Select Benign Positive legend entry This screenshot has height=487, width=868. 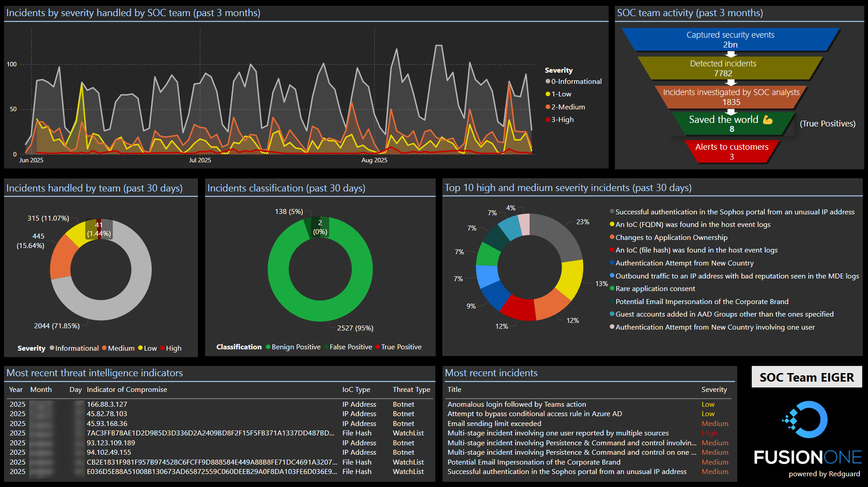(x=296, y=347)
